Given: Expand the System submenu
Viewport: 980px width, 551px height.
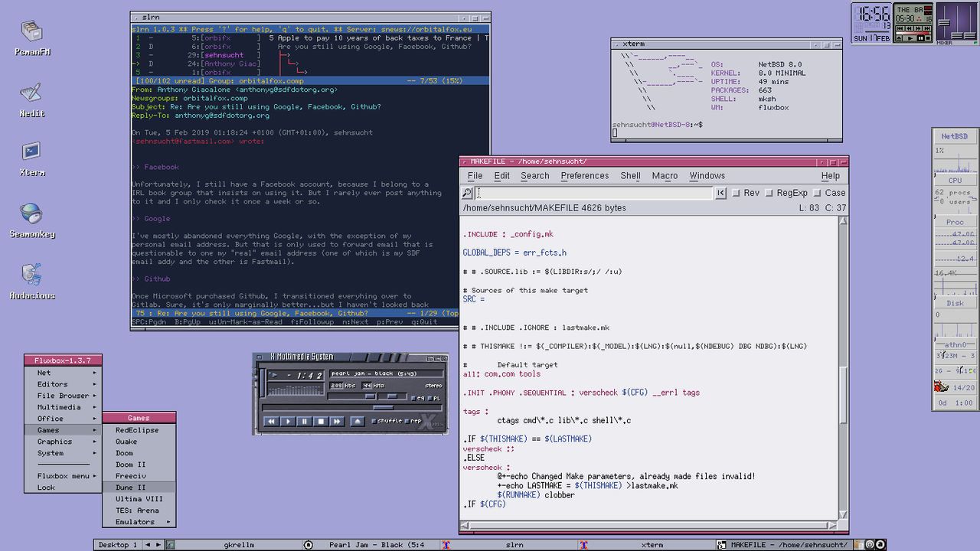Looking at the screenshot, I should click(x=63, y=453).
